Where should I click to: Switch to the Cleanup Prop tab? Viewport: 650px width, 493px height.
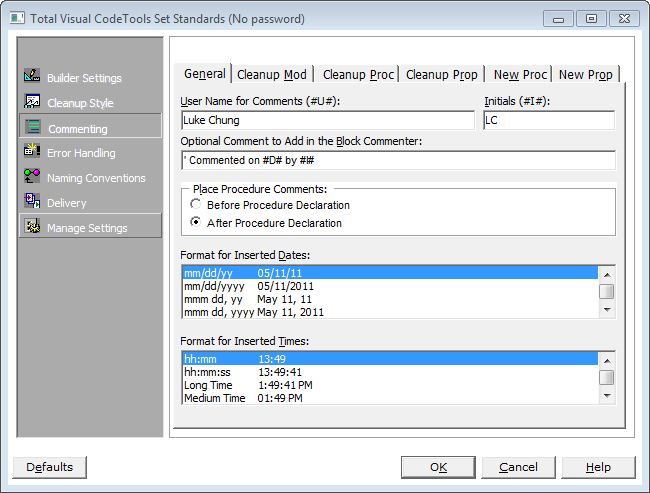click(441, 75)
